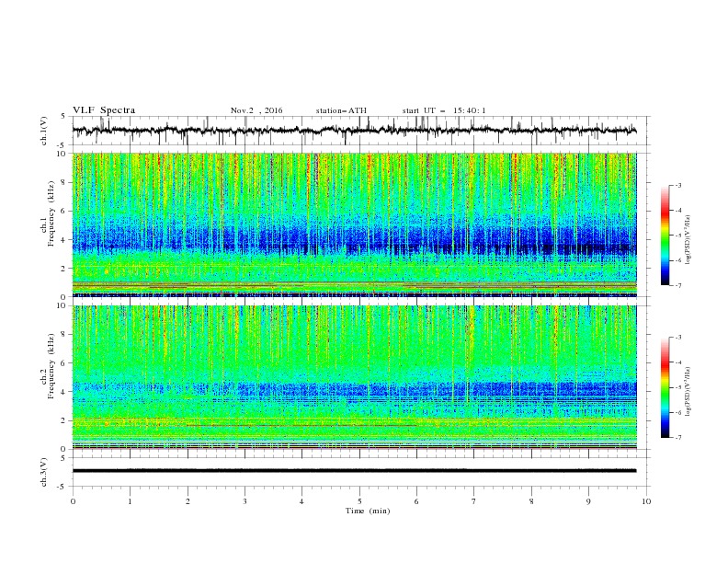Viewport: 728px width, 563px height.
Task: Select the "start UT = 15:40: 1" text
Action: pos(444,110)
